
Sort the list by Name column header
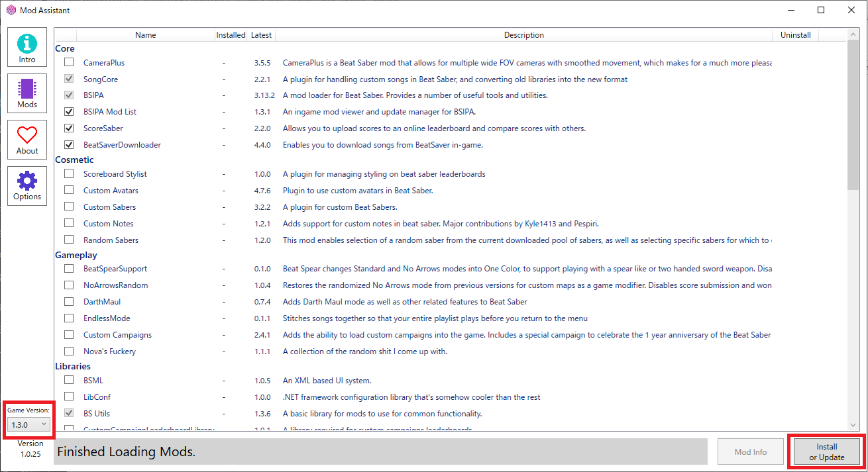(x=145, y=35)
